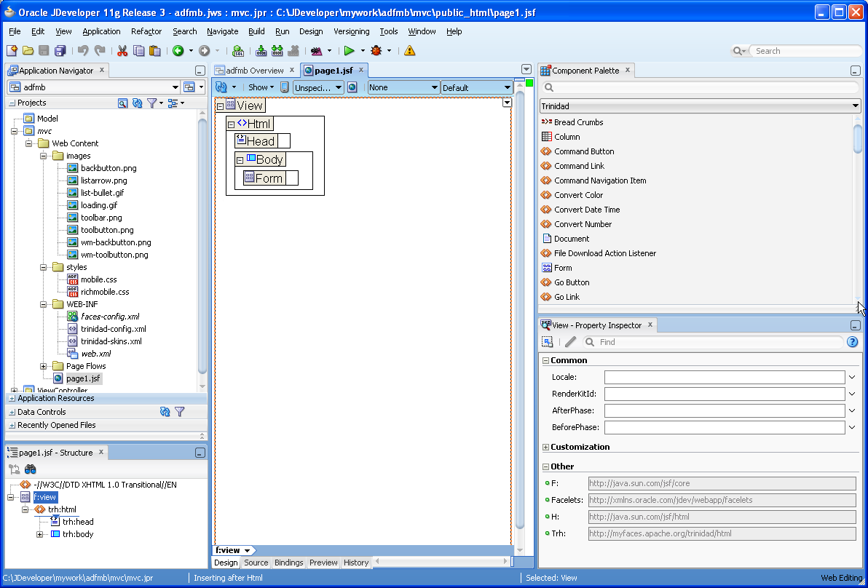The height and width of the screenshot is (588, 868).
Task: Select faces-config.xml in navigator
Action: coord(110,317)
